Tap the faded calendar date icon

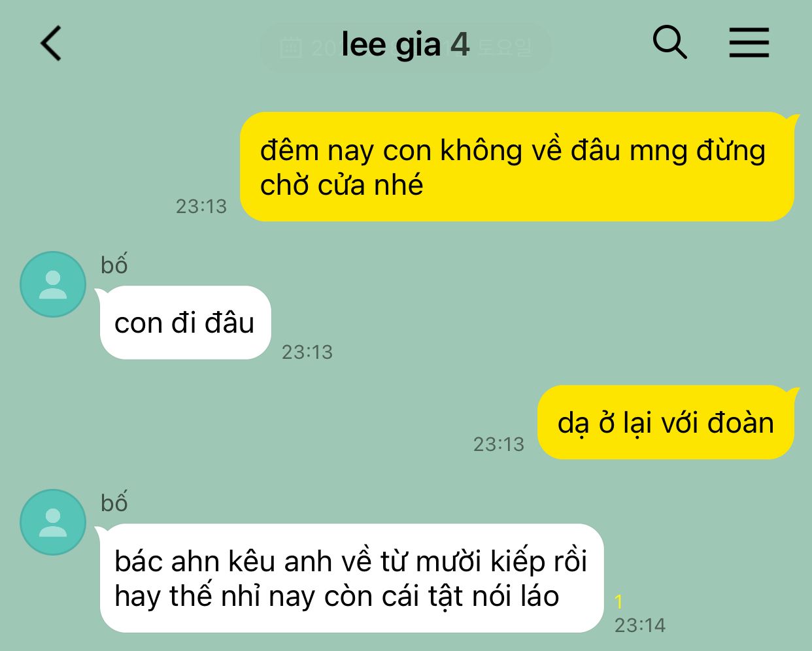point(290,47)
